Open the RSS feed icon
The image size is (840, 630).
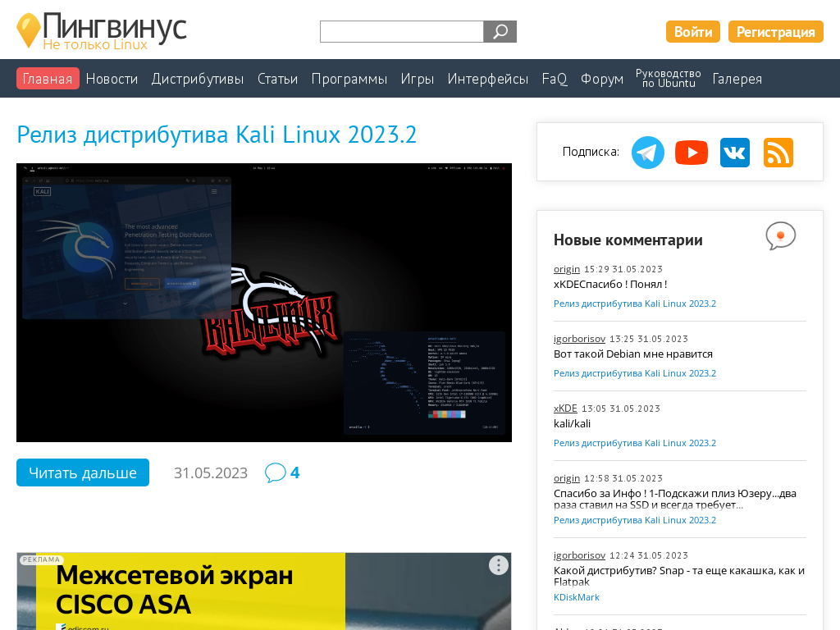tap(778, 152)
